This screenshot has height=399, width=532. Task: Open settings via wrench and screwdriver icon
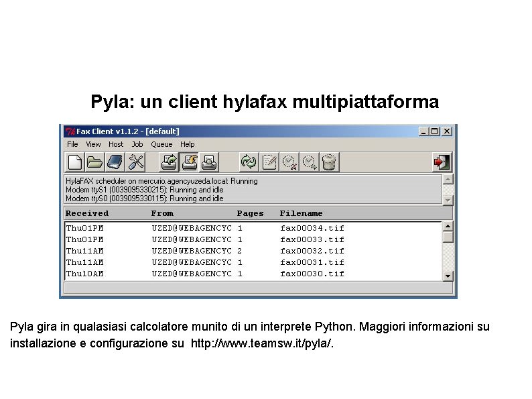(135, 162)
